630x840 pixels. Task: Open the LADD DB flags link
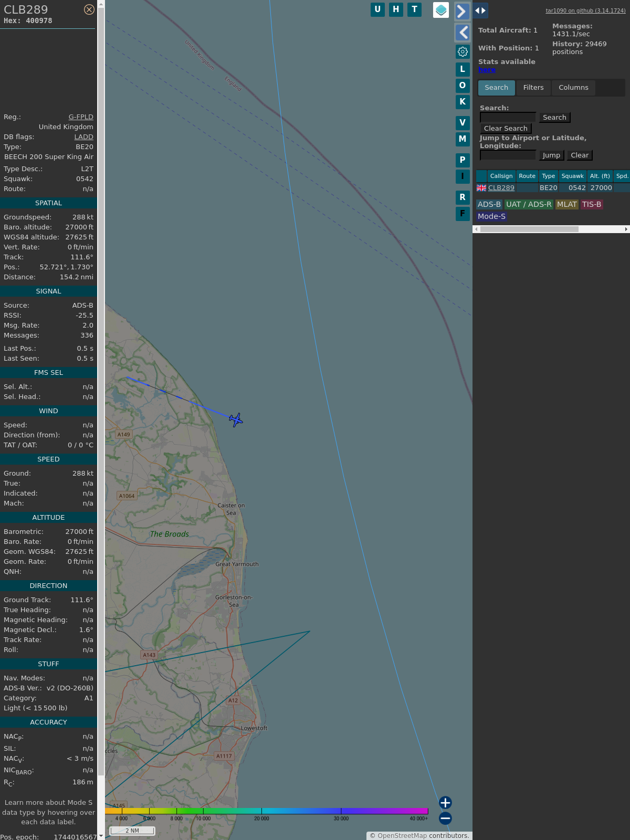pyautogui.click(x=83, y=137)
